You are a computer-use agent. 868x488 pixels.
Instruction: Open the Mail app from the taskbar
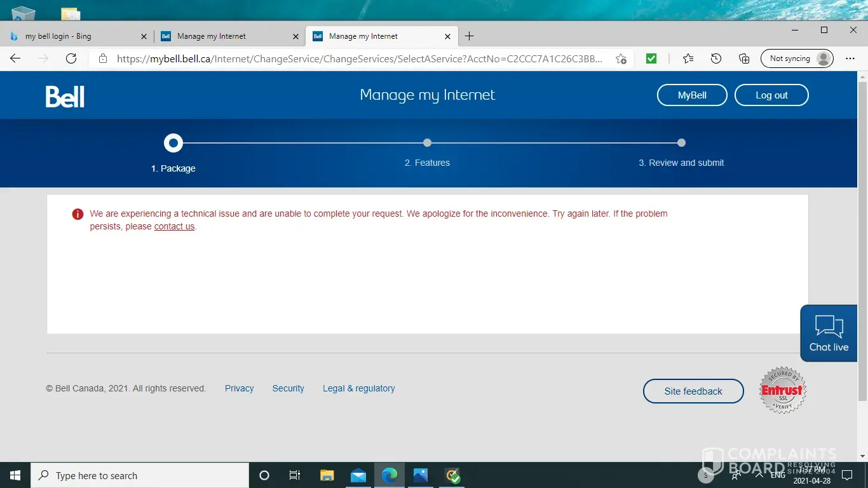tap(358, 475)
